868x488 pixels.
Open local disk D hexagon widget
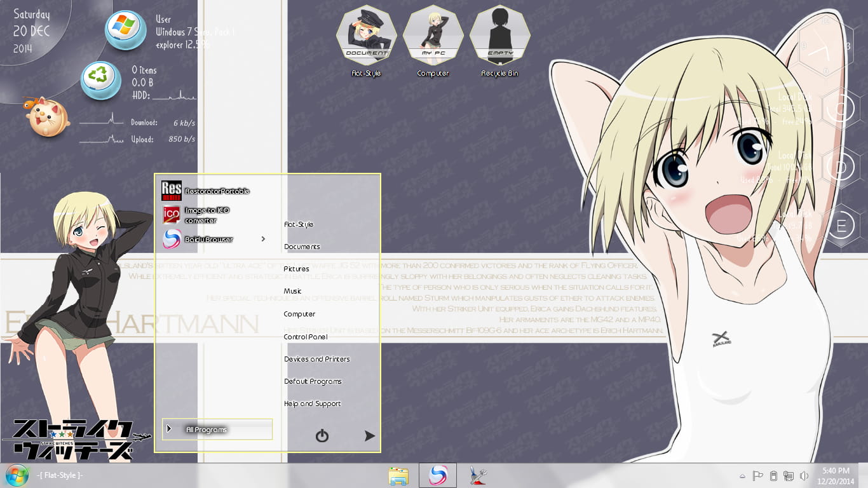click(x=841, y=167)
